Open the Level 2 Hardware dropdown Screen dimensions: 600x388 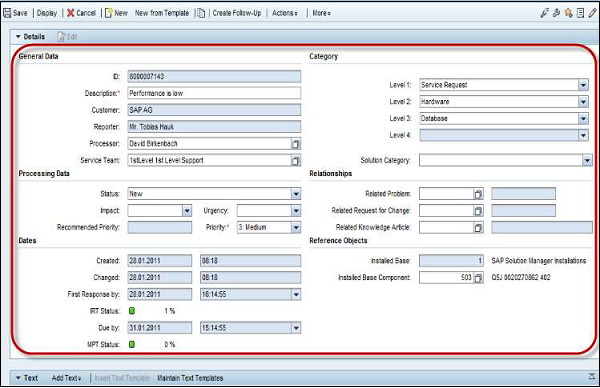point(583,102)
